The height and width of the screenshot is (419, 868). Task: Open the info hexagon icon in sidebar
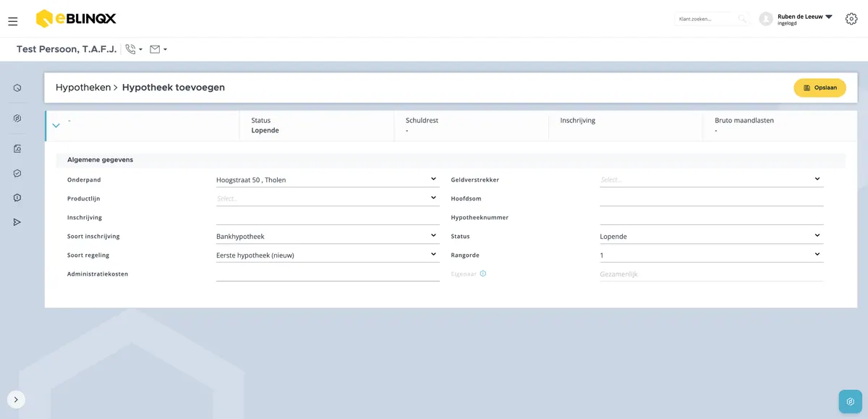tap(17, 198)
